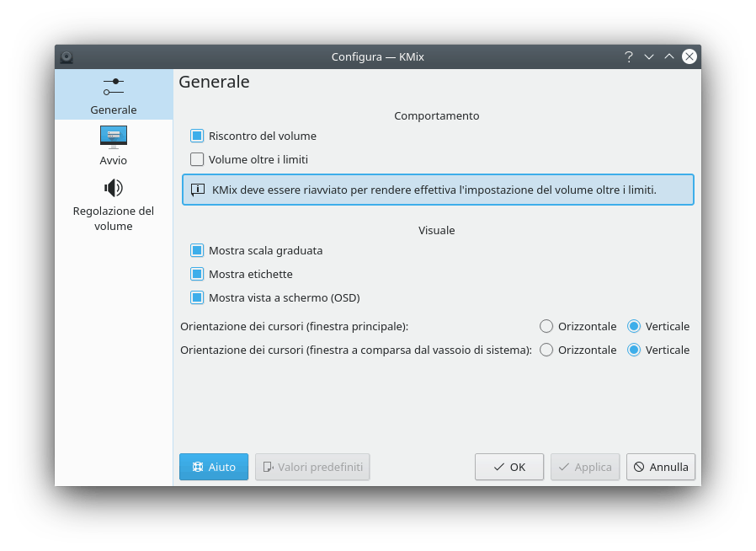Minimize window with the down chevron icon
This screenshot has width=756, height=551.
pyautogui.click(x=649, y=56)
